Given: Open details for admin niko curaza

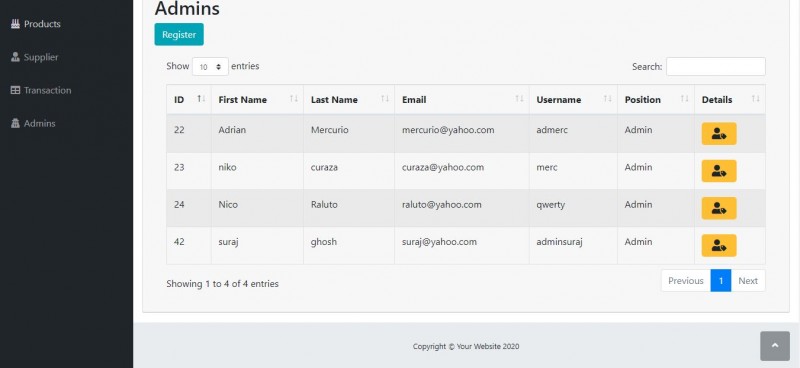Looking at the screenshot, I should click(x=718, y=171).
